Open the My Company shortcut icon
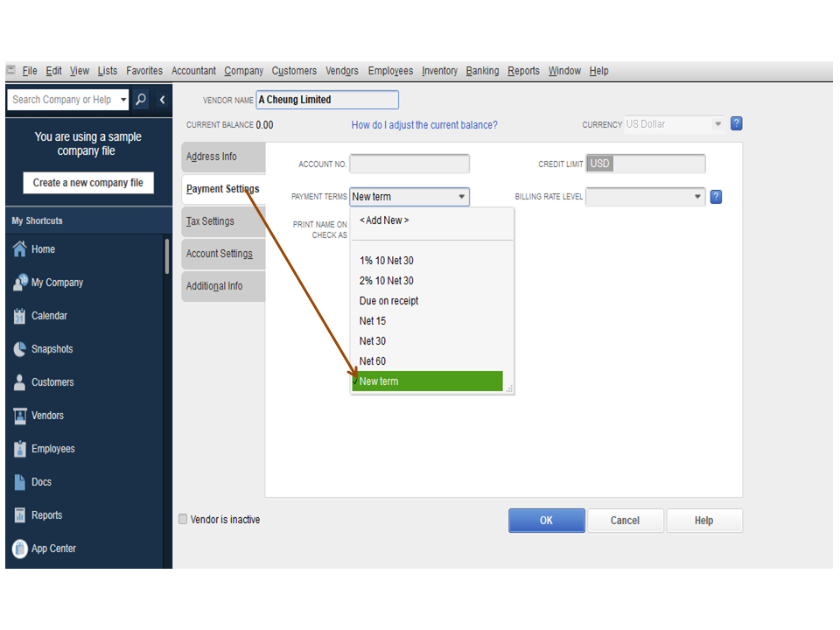Screen dimensions: 840x630 tap(20, 283)
